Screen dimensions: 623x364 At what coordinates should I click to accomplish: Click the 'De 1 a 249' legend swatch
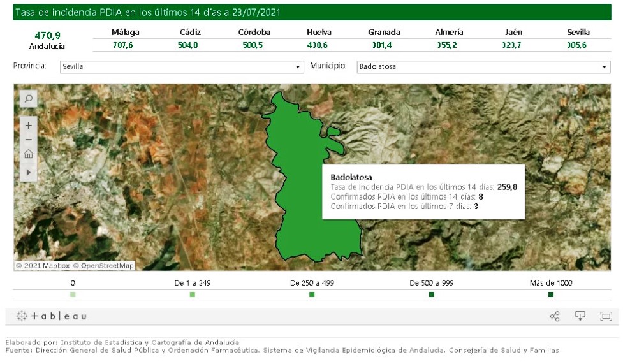193,295
